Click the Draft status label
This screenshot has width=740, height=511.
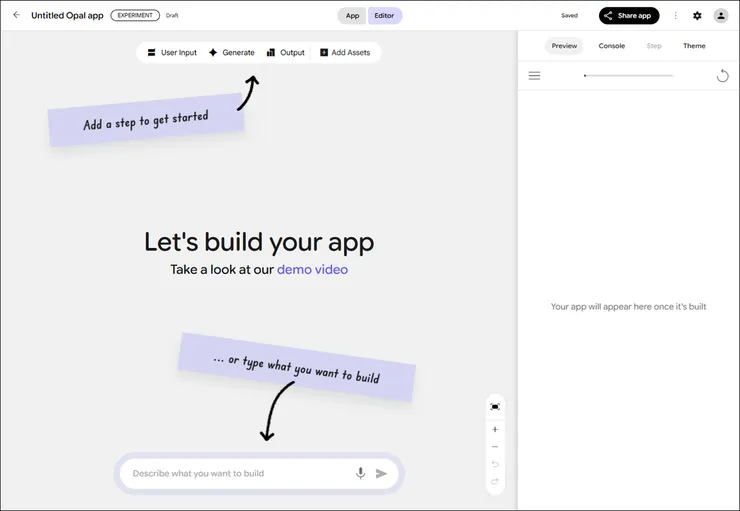pyautogui.click(x=172, y=16)
